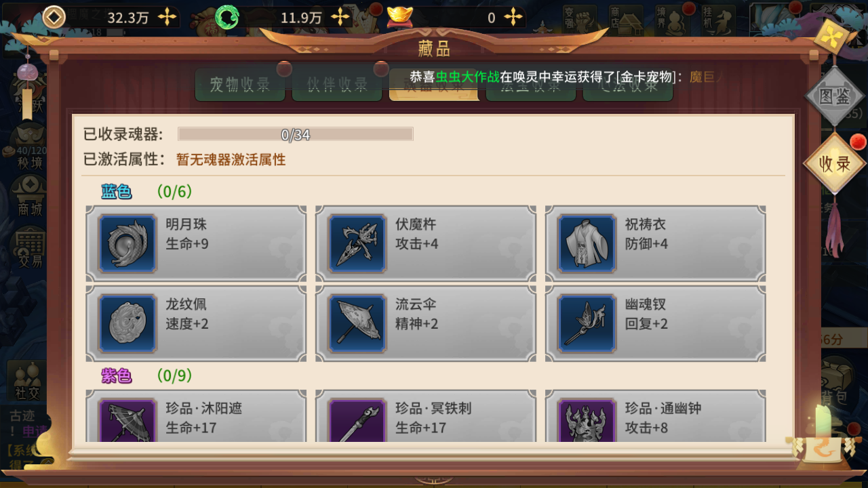Open the 社交 social sidebar icon
The width and height of the screenshot is (868, 488).
pyautogui.click(x=28, y=381)
